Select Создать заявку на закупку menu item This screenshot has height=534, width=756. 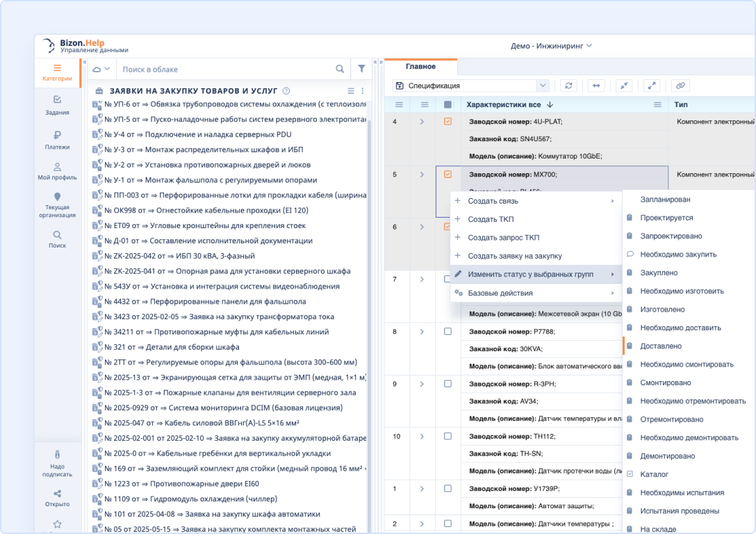[514, 256]
